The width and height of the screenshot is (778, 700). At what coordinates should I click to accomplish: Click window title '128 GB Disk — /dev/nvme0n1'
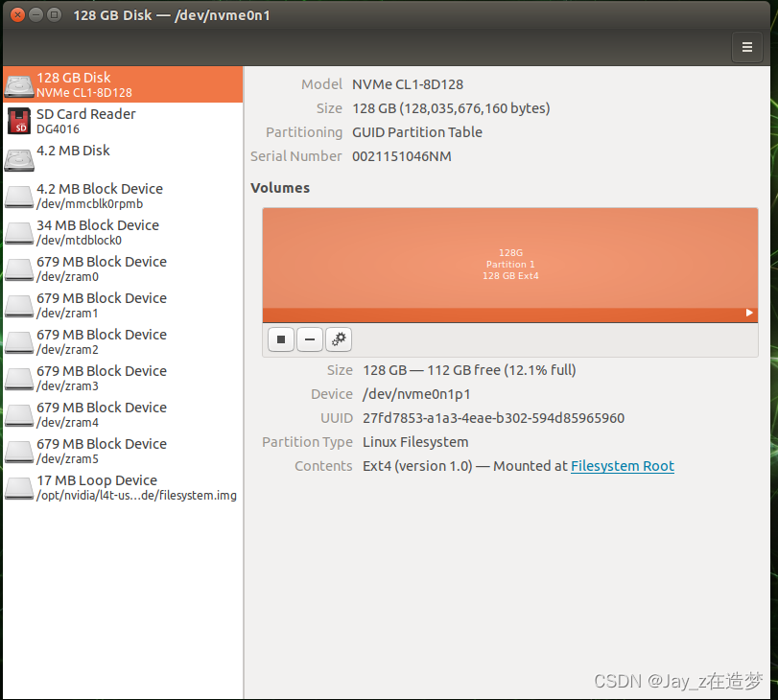pyautogui.click(x=172, y=15)
